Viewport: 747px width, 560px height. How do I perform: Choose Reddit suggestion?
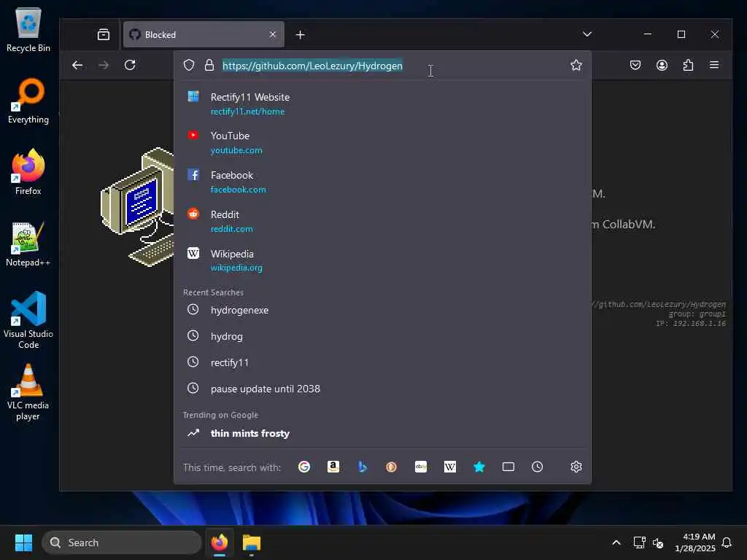[x=382, y=222]
